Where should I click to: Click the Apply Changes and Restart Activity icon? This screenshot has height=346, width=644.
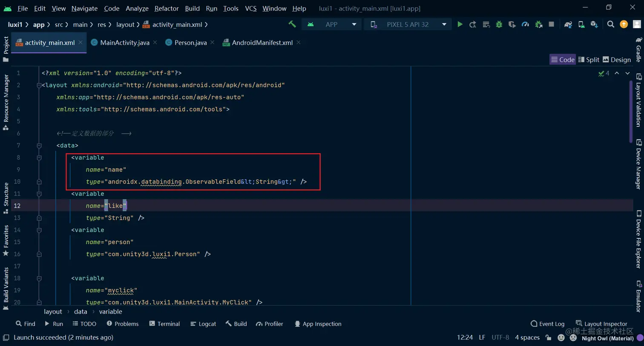tap(473, 24)
